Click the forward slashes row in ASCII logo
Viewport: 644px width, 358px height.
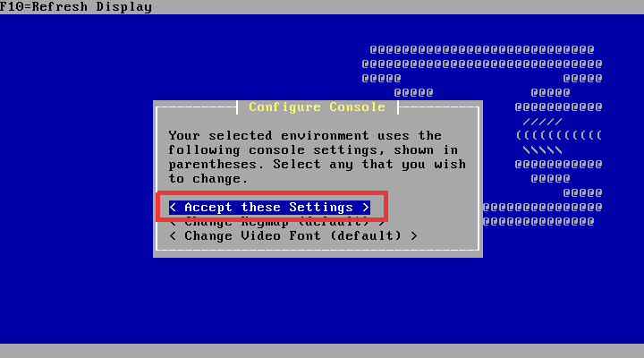point(543,122)
